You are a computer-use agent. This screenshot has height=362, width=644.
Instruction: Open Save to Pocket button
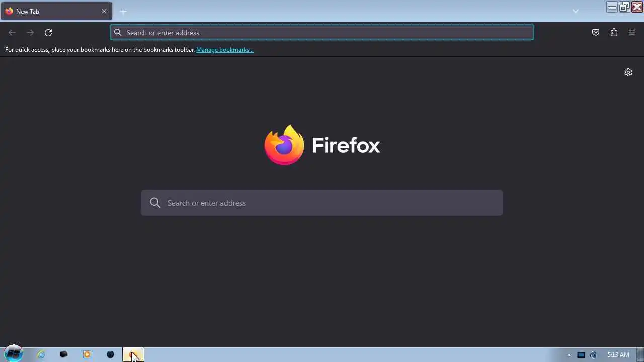click(x=596, y=33)
